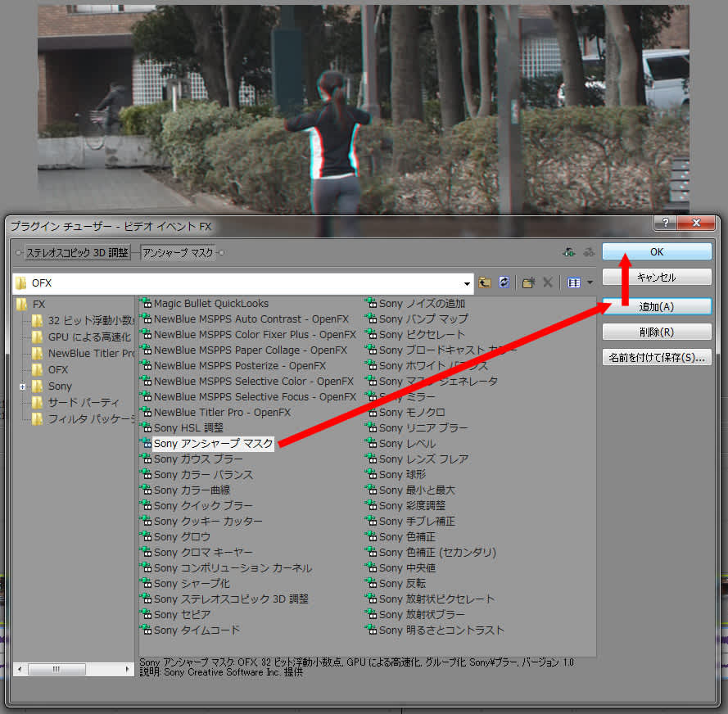
Task: Click the up one level folder icon
Action: point(485,282)
